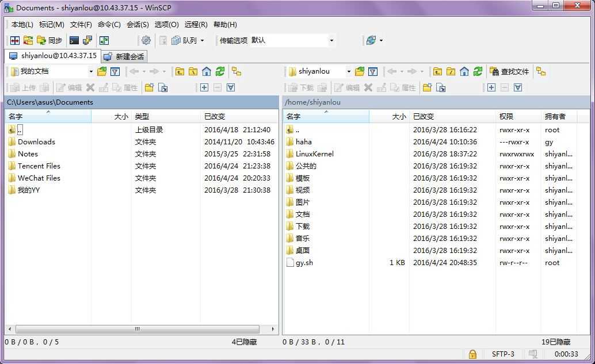Create new local folder icon

point(149,87)
